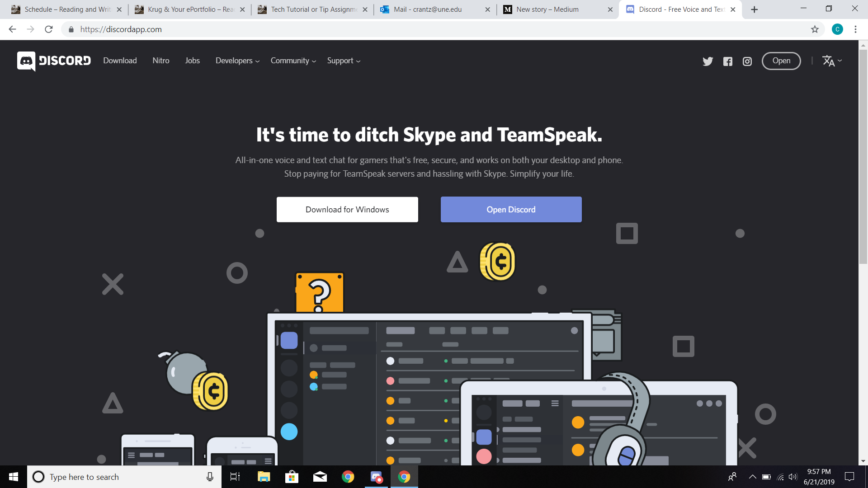
Task: Open the Jobs menu item
Action: (x=192, y=60)
